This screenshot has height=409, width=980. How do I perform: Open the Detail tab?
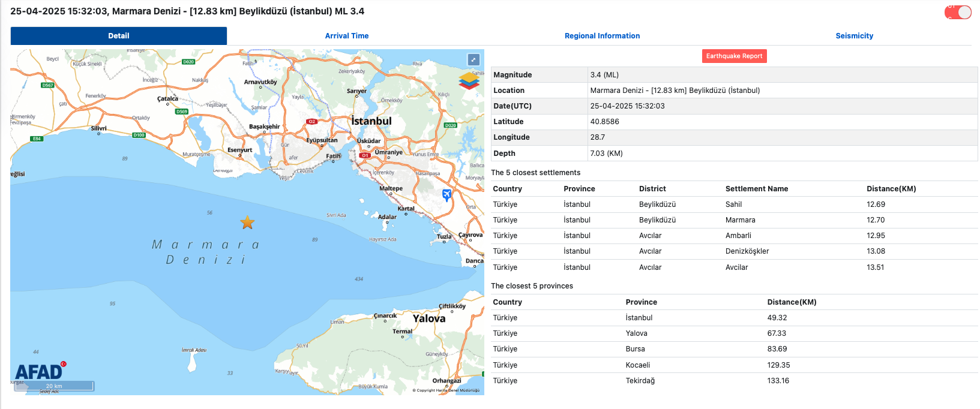tap(119, 36)
